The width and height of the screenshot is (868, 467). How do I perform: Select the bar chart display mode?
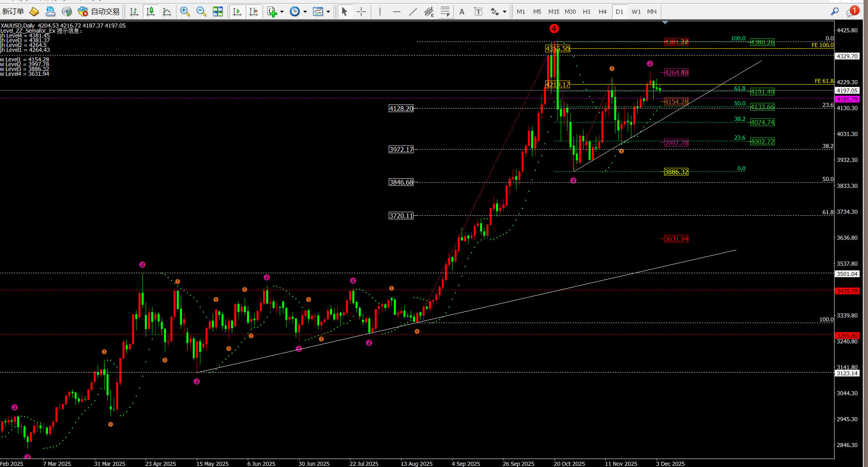pos(134,11)
